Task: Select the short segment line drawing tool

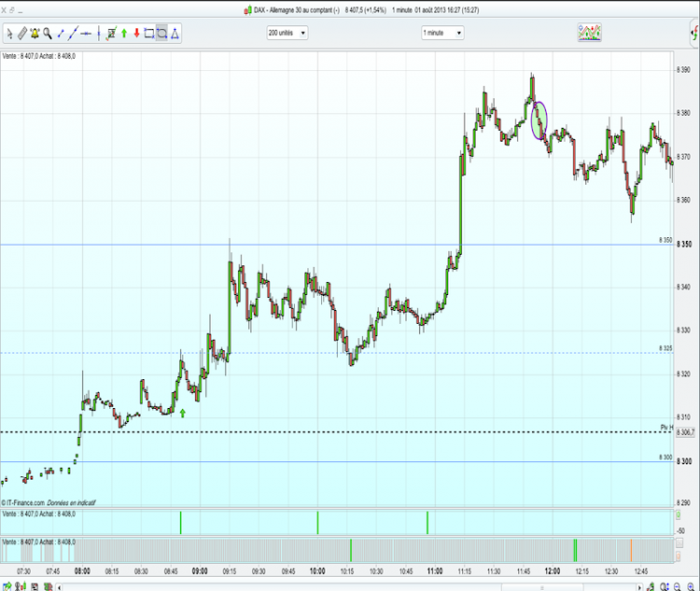Action: tap(62, 33)
